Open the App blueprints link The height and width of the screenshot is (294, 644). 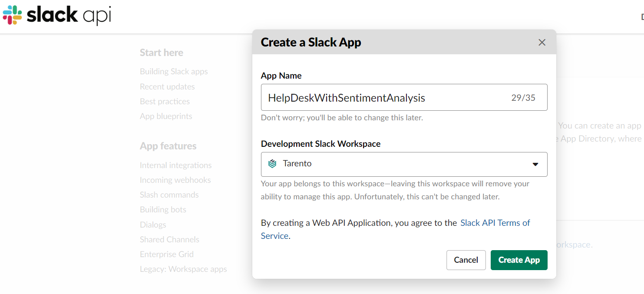point(166,116)
